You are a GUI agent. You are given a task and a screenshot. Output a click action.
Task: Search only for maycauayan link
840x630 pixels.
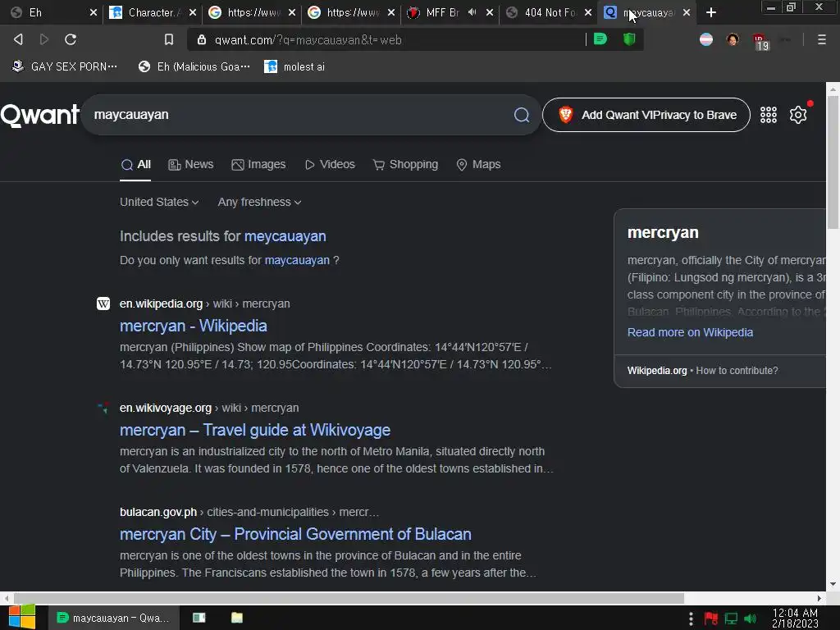click(297, 260)
